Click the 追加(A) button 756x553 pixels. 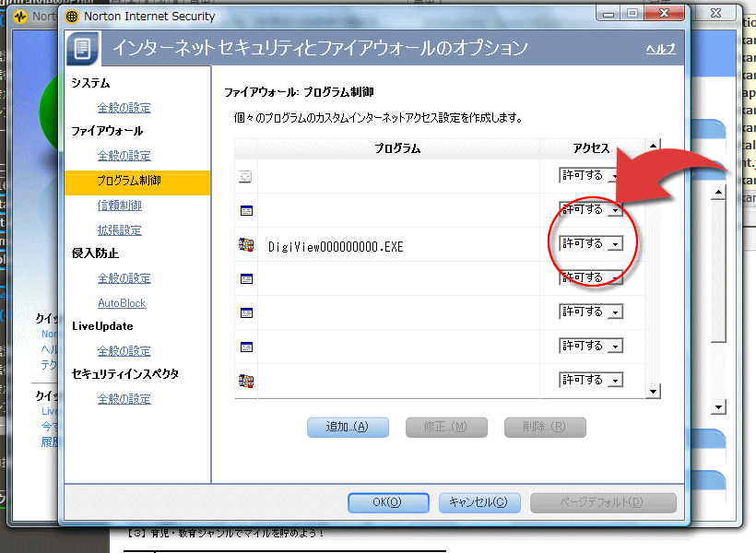[x=348, y=427]
